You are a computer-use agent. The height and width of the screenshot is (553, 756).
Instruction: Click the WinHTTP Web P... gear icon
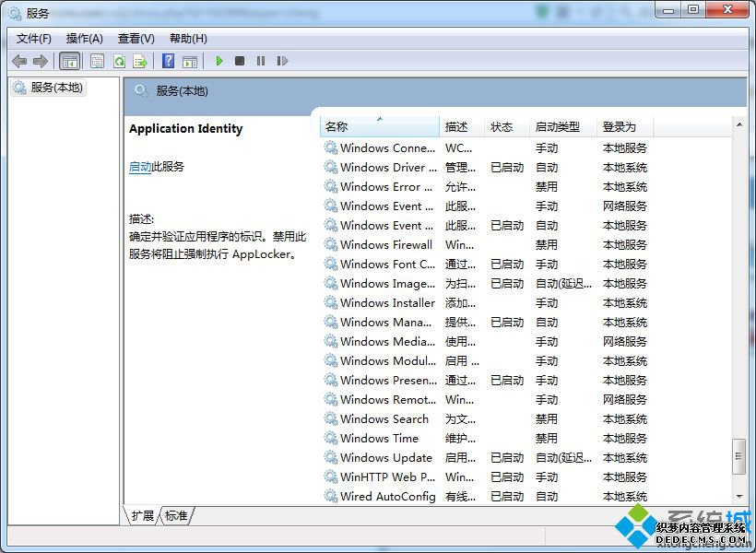point(331,477)
